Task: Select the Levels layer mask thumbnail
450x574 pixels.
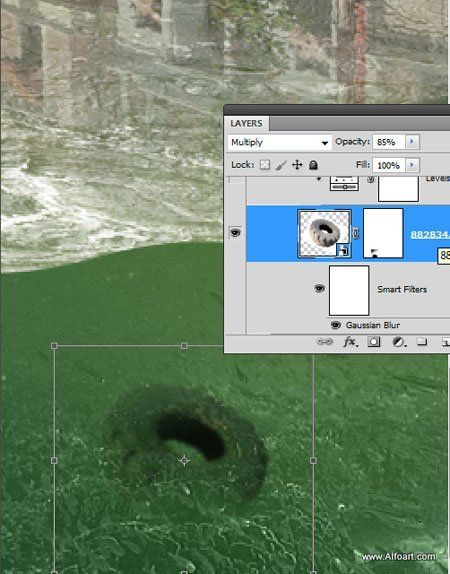Action: [x=398, y=188]
